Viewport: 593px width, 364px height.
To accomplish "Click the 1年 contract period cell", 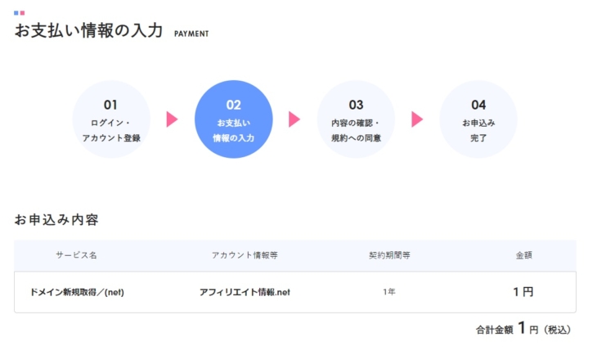I will (x=389, y=292).
